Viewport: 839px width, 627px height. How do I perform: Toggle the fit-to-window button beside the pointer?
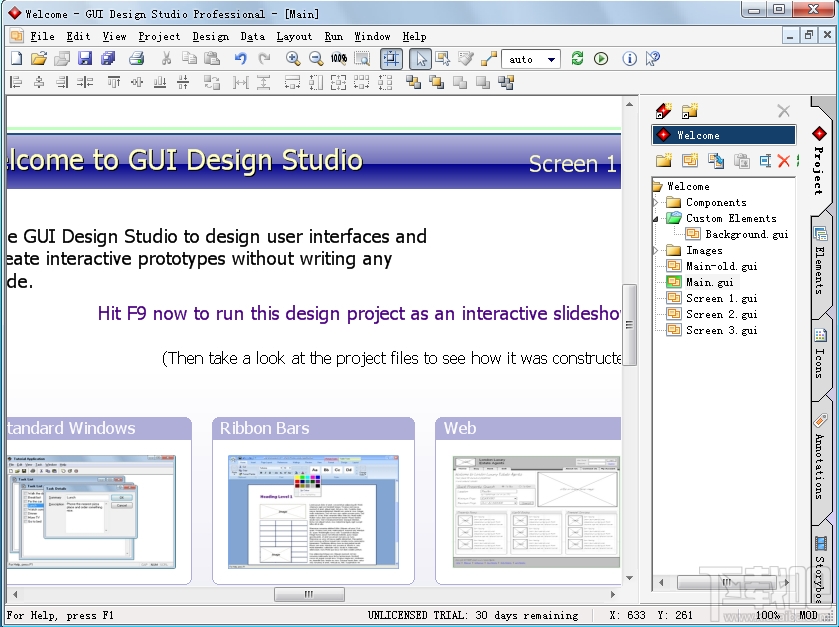(x=391, y=59)
